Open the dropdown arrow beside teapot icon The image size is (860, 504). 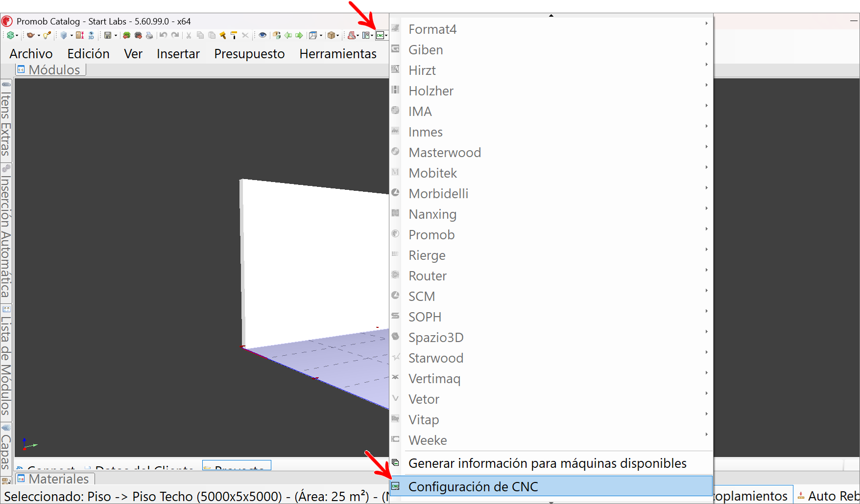pyautogui.click(x=39, y=35)
